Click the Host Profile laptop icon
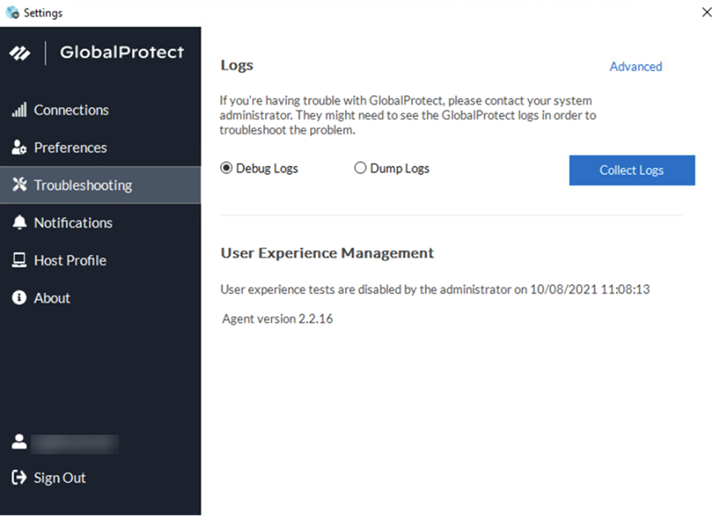 tap(18, 261)
